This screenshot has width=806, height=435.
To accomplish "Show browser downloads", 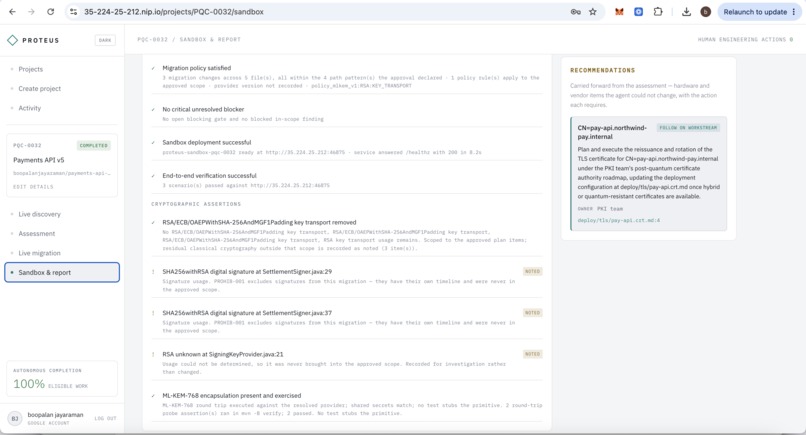I will click(686, 12).
